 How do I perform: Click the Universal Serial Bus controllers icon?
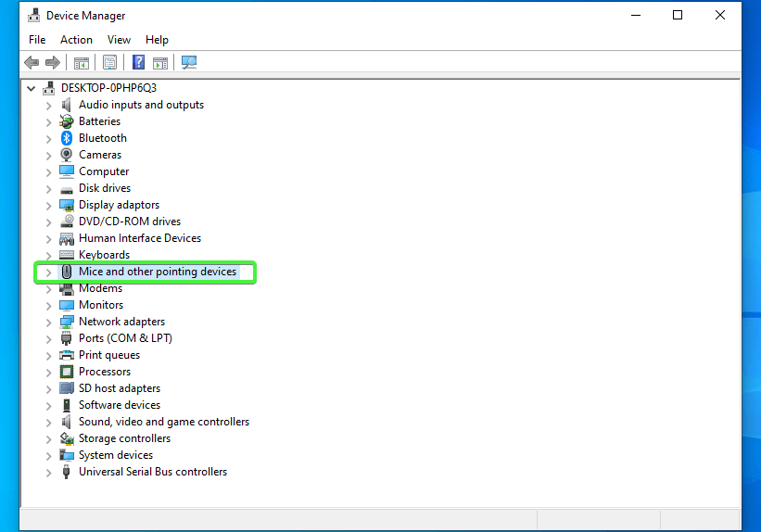click(67, 472)
